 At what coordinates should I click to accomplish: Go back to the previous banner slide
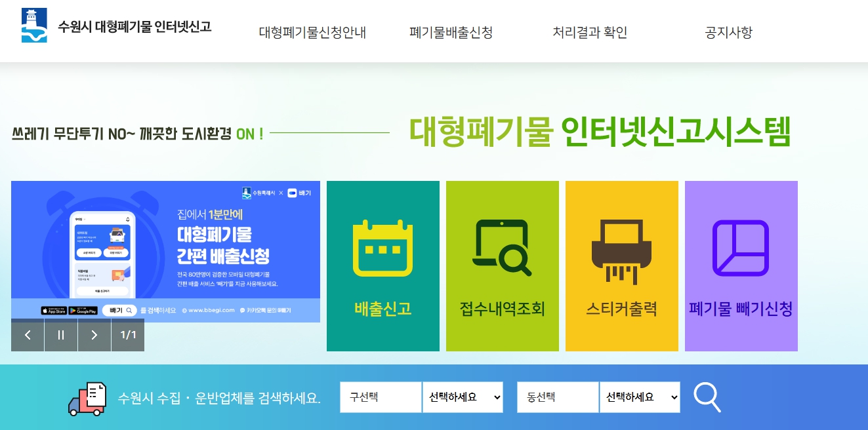click(x=28, y=335)
